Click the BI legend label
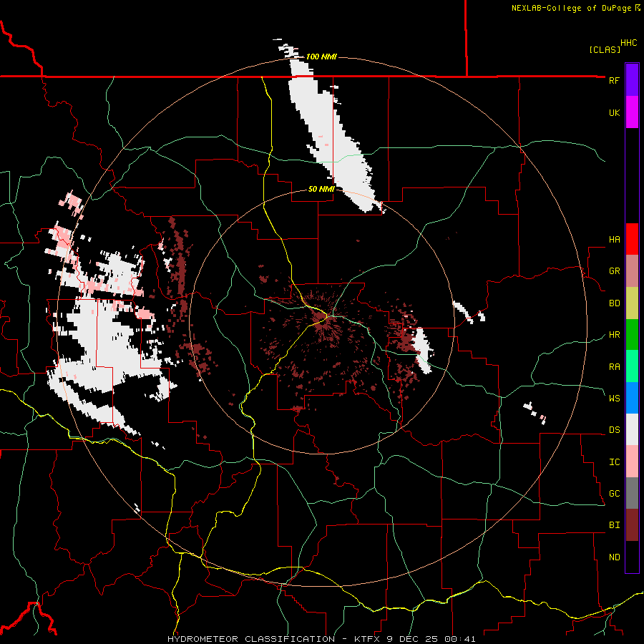 pos(614,525)
